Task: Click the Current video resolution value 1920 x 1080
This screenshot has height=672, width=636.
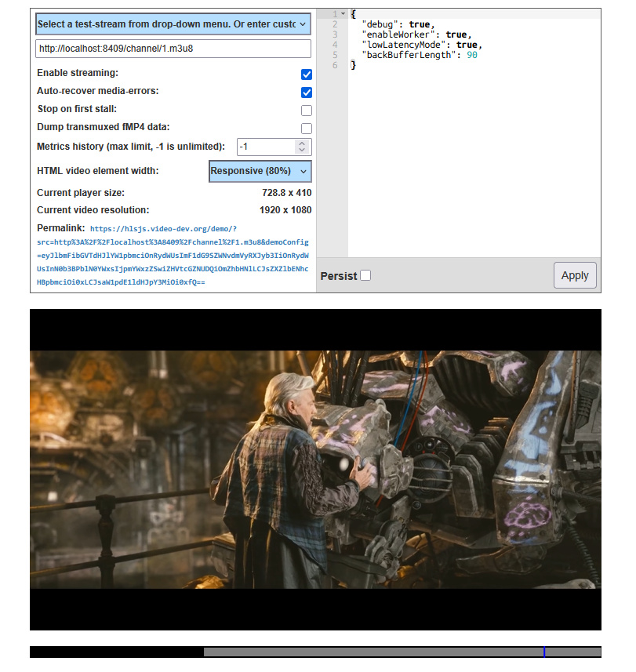Action: coord(285,210)
